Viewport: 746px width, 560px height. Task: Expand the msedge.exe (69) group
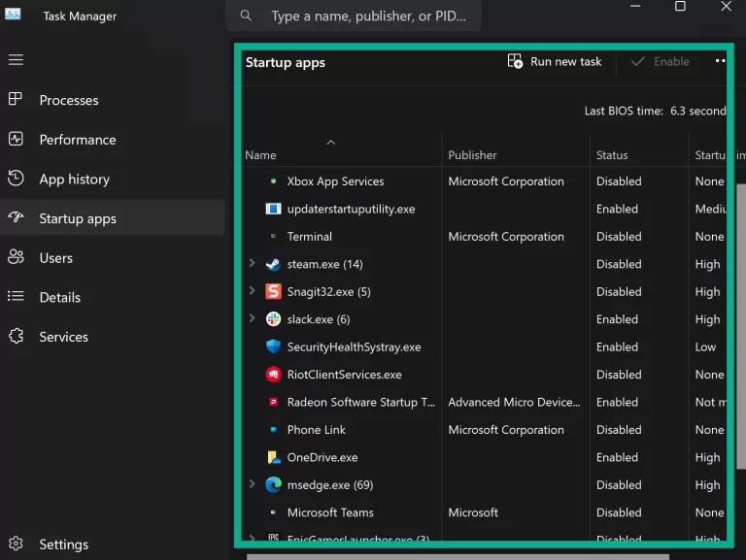coord(253,484)
